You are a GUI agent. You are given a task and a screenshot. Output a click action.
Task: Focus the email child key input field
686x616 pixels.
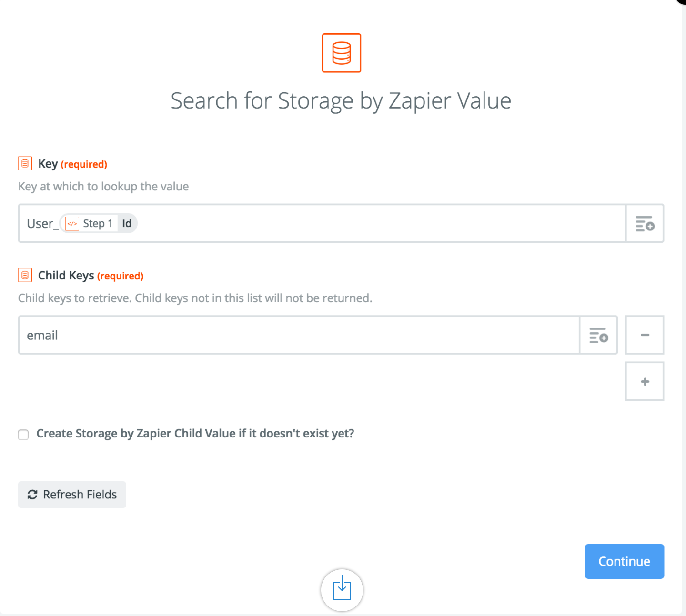[299, 335]
